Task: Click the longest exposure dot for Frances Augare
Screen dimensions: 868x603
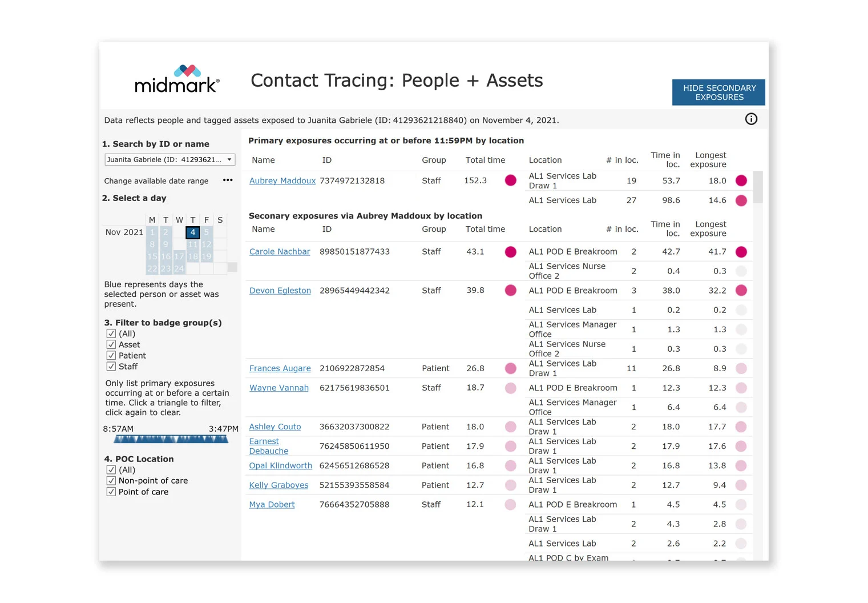Action: coord(741,368)
